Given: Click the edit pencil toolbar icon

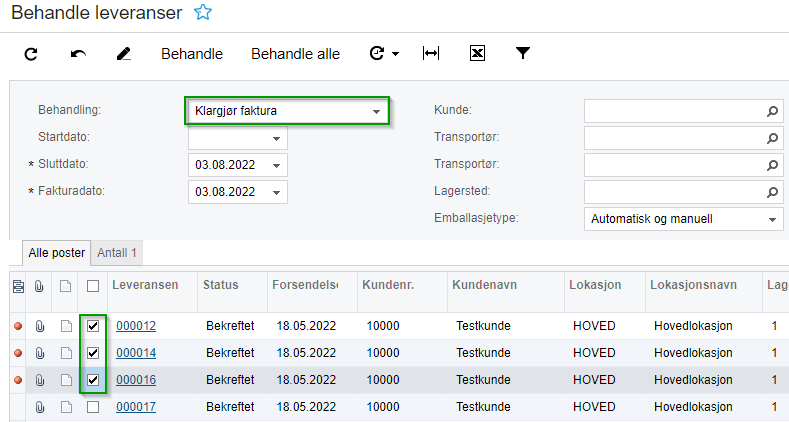Looking at the screenshot, I should coord(124,54).
